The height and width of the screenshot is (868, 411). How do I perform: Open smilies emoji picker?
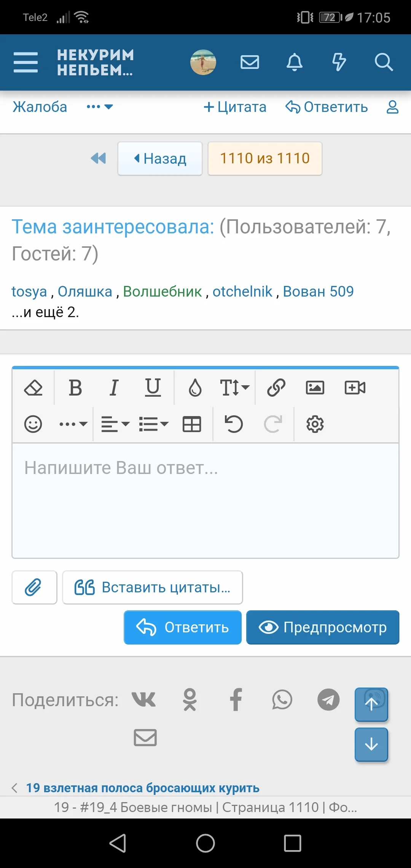coord(33,424)
